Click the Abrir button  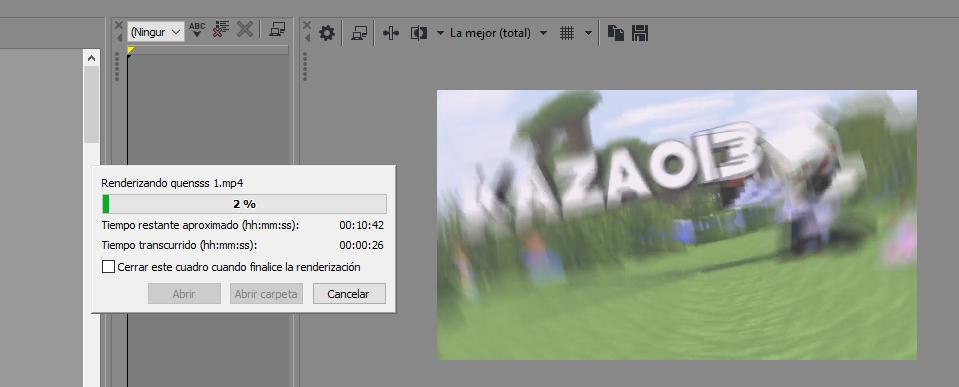184,293
